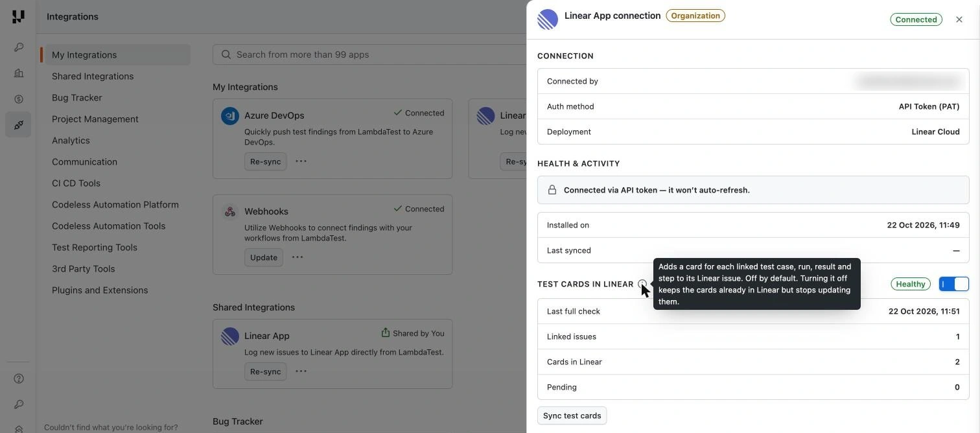Screen dimensions: 980x433
Task: Click the Webhooks logo icon
Action: click(230, 212)
